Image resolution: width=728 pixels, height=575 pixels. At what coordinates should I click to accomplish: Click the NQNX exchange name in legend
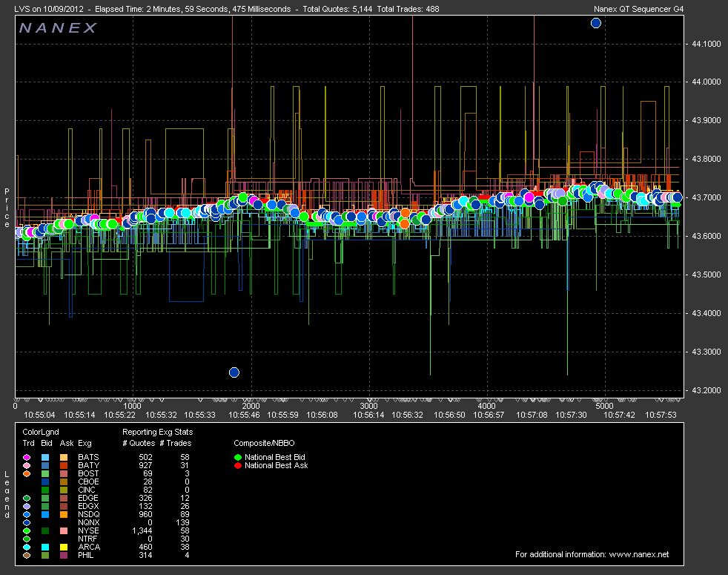87,522
